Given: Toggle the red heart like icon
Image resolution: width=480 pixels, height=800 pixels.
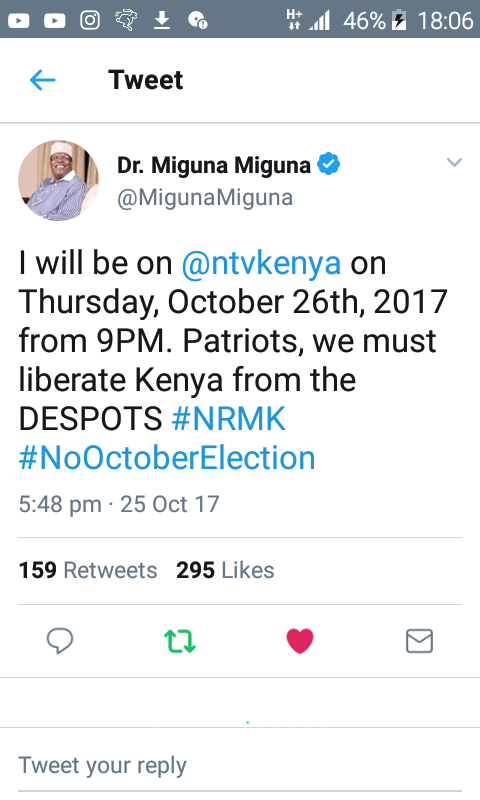Looking at the screenshot, I should (300, 641).
